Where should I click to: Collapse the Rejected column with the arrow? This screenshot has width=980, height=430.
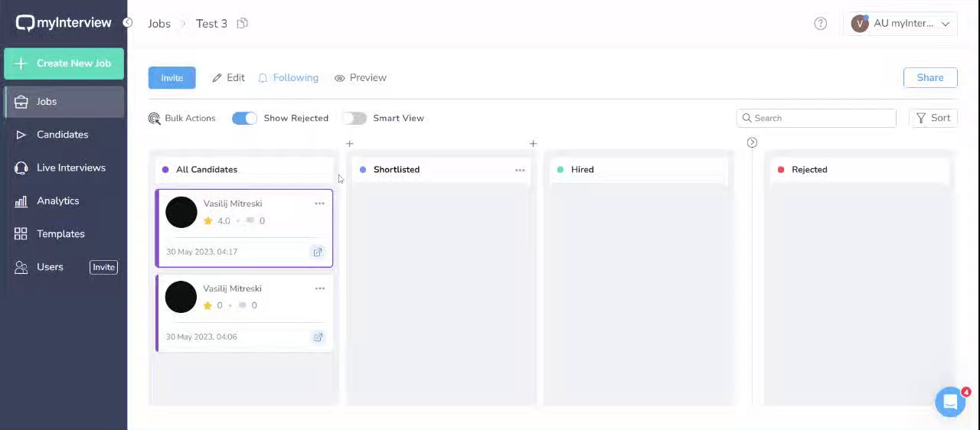[x=752, y=143]
